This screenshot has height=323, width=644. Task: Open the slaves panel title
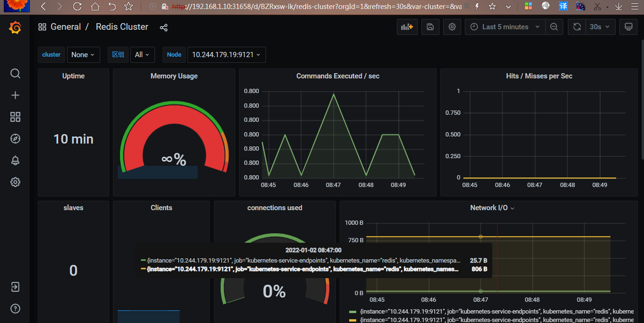tap(73, 208)
